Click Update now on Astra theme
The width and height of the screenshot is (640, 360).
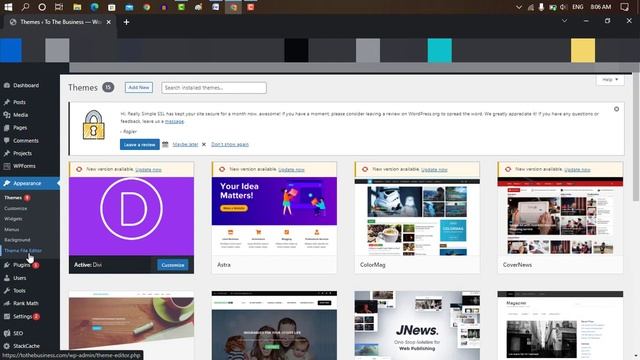click(291, 169)
